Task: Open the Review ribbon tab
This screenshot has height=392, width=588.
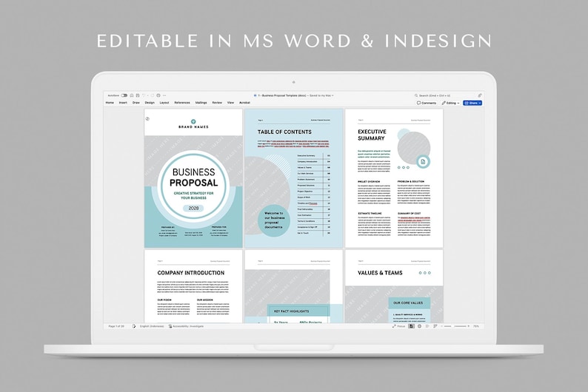Action: (x=217, y=103)
